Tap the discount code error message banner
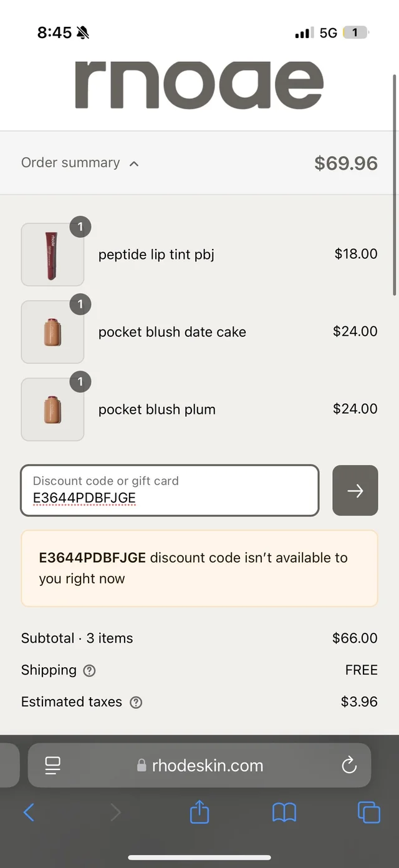Viewport: 399px width, 868px height. (x=199, y=568)
